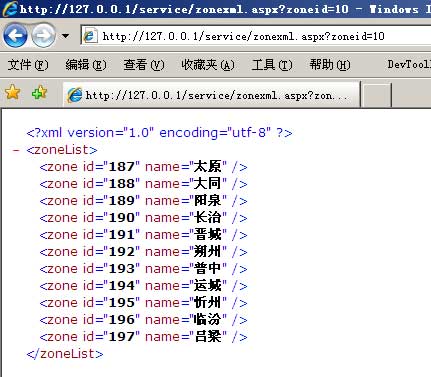The height and width of the screenshot is (377, 431).
Task: Open the 收藏夹(A) menu
Action: (208, 65)
